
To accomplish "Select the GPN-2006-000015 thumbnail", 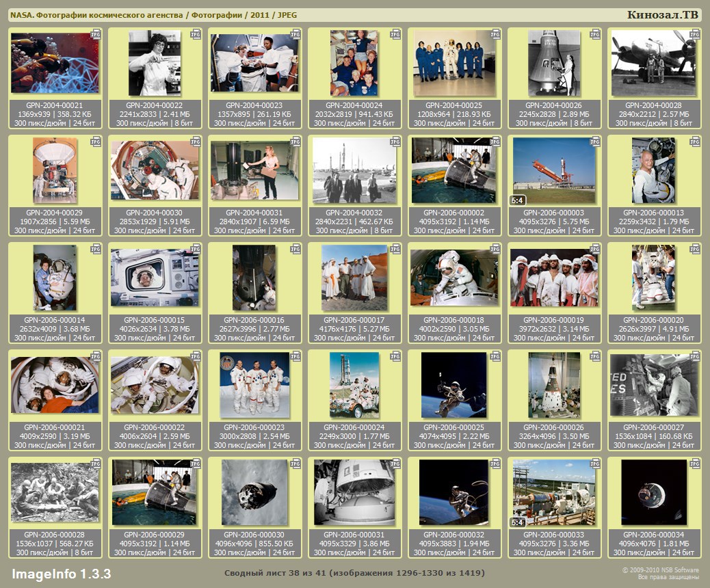I will coord(155,278).
